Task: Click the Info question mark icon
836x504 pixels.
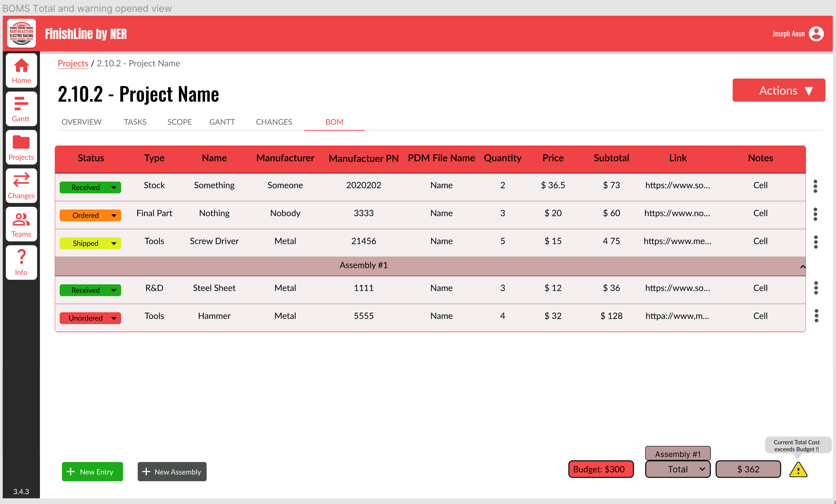Action: tap(21, 262)
